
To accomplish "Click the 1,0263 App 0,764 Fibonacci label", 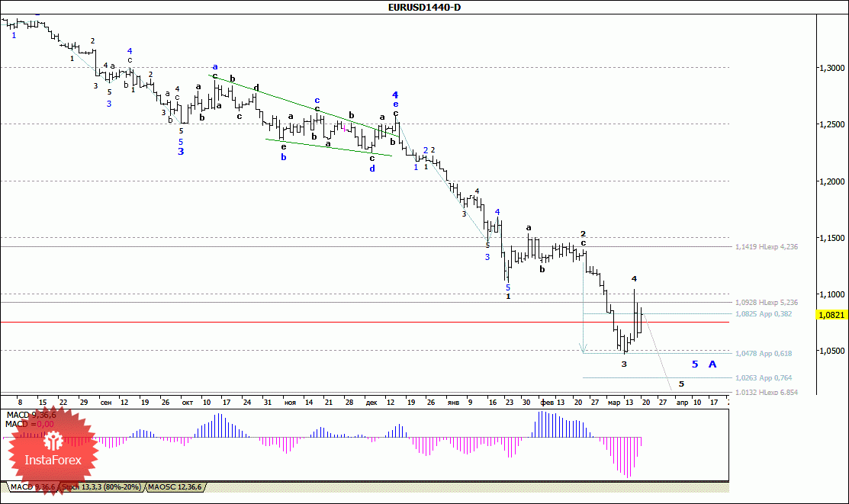I will click(764, 378).
